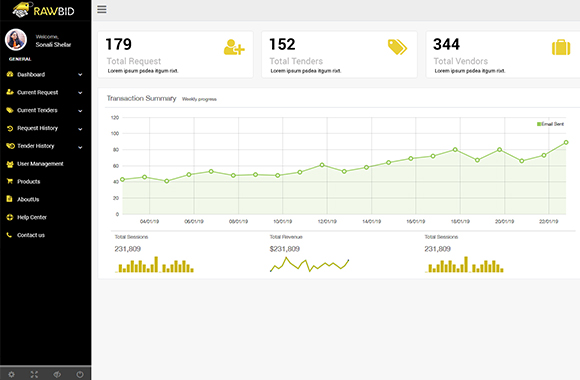Click the AboutUs document icon
Screen dimensions: 580x380
10,199
